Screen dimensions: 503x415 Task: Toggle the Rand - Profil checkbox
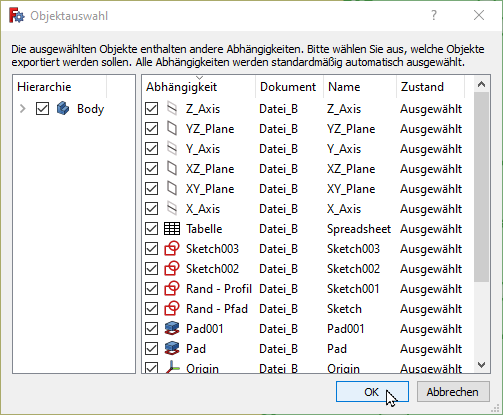(x=151, y=289)
